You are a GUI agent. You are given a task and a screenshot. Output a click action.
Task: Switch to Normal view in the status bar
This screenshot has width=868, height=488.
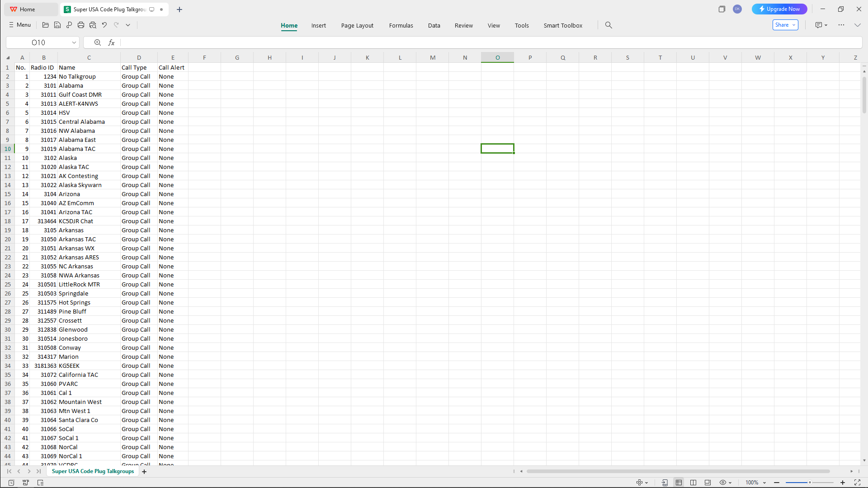tap(679, 483)
